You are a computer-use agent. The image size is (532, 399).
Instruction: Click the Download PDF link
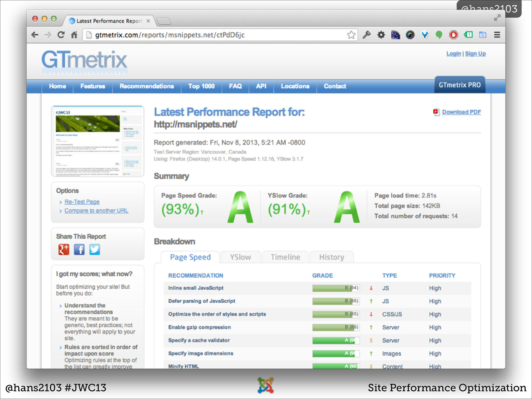pyautogui.click(x=462, y=112)
